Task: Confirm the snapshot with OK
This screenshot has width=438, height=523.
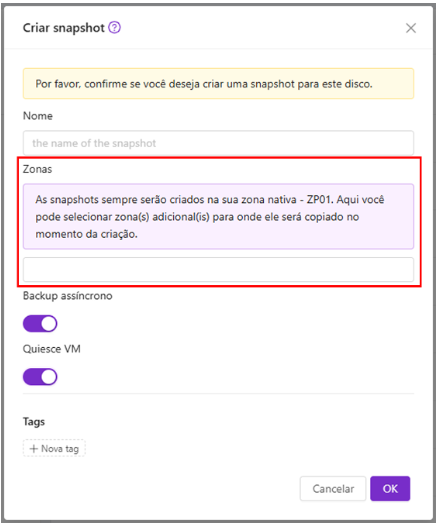Action: (x=390, y=489)
